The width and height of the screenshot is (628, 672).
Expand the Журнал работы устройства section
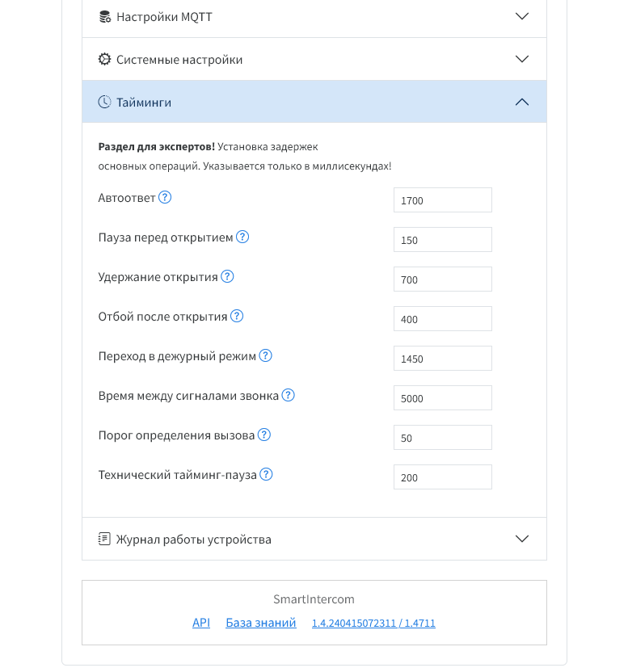click(522, 537)
